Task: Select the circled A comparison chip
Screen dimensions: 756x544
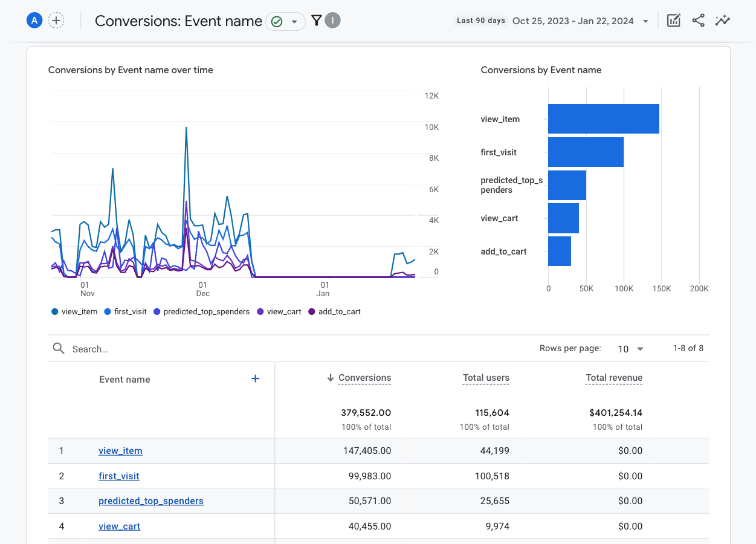Action: tap(34, 19)
